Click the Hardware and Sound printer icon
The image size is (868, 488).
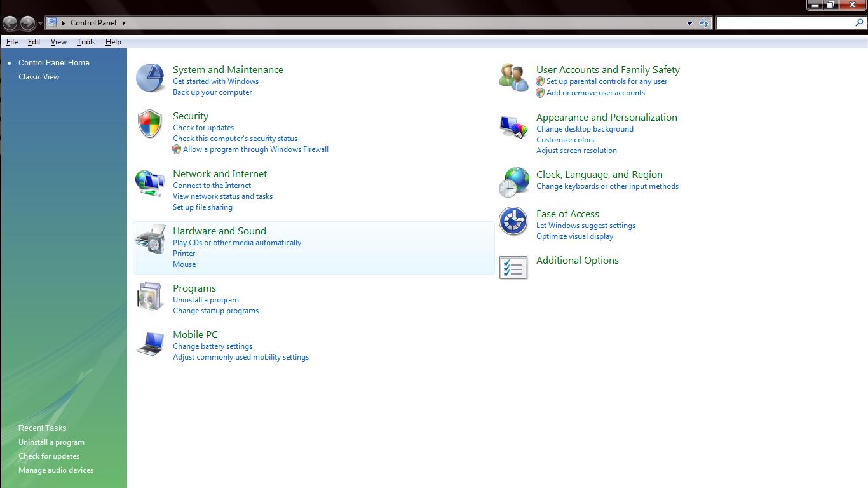coord(151,240)
